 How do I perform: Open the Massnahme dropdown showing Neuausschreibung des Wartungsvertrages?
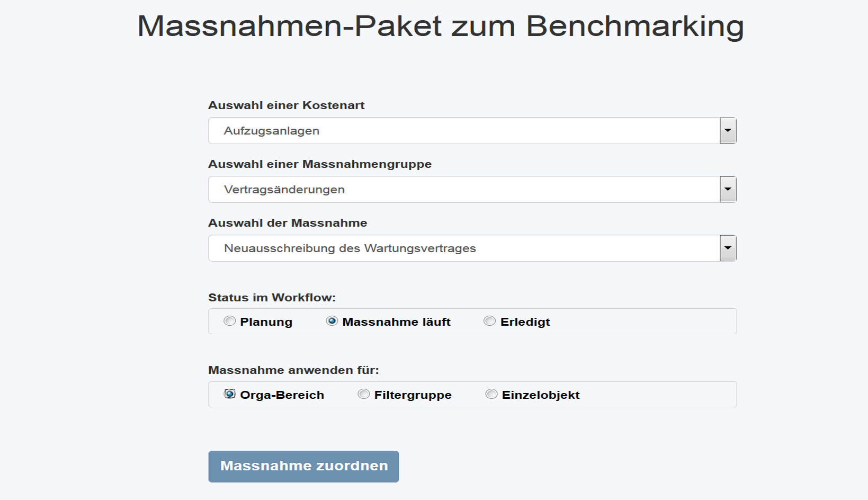472,248
